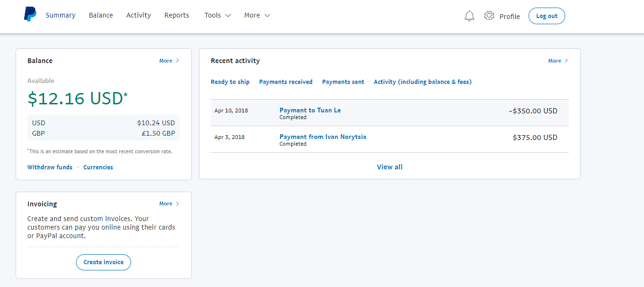
Task: Click the Log out button
Action: pos(547,16)
